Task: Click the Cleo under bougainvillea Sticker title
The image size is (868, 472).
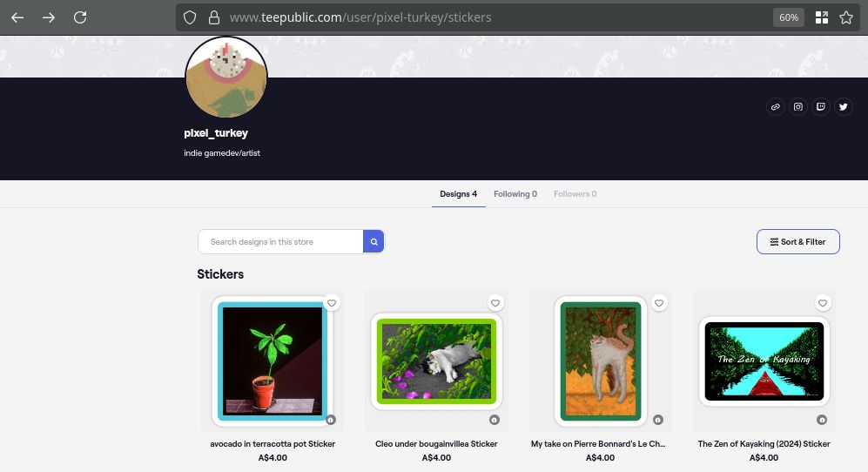Action: (436, 444)
